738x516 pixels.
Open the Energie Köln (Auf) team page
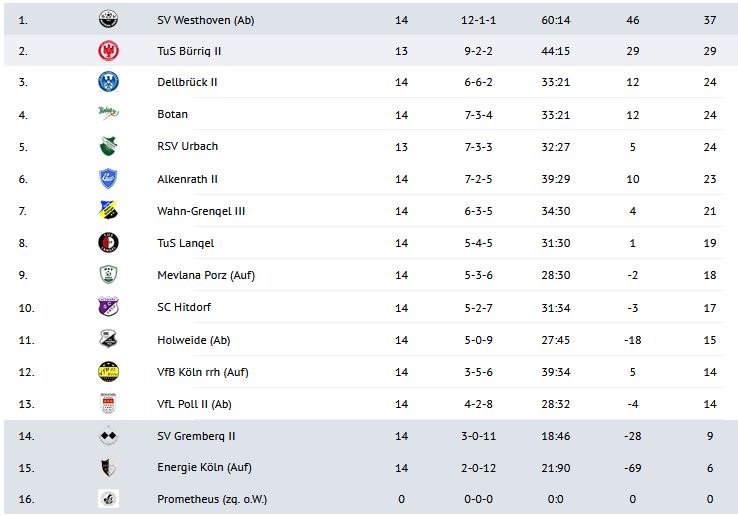[204, 468]
